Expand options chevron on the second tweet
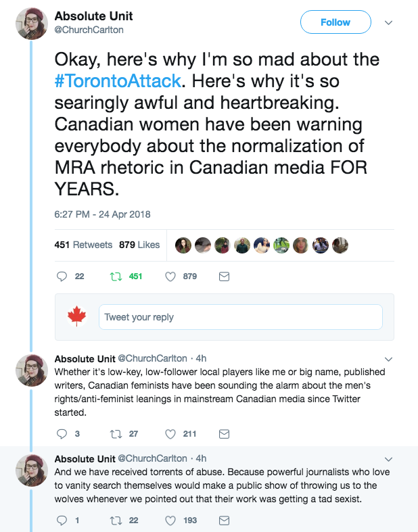 (388, 358)
